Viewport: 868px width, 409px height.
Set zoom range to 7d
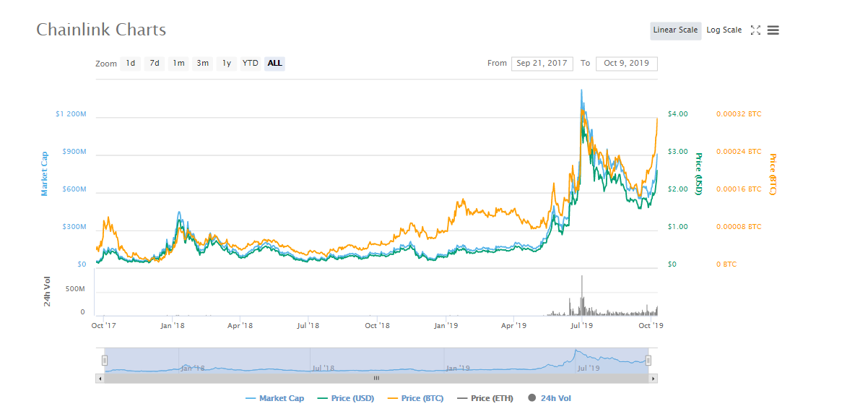[155, 64]
